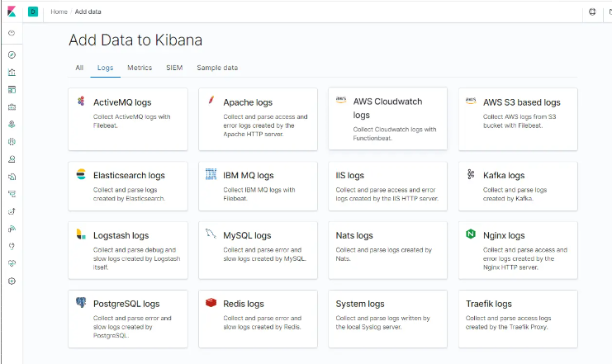Open Management from the gear icon
612x364 pixels.
click(12, 281)
